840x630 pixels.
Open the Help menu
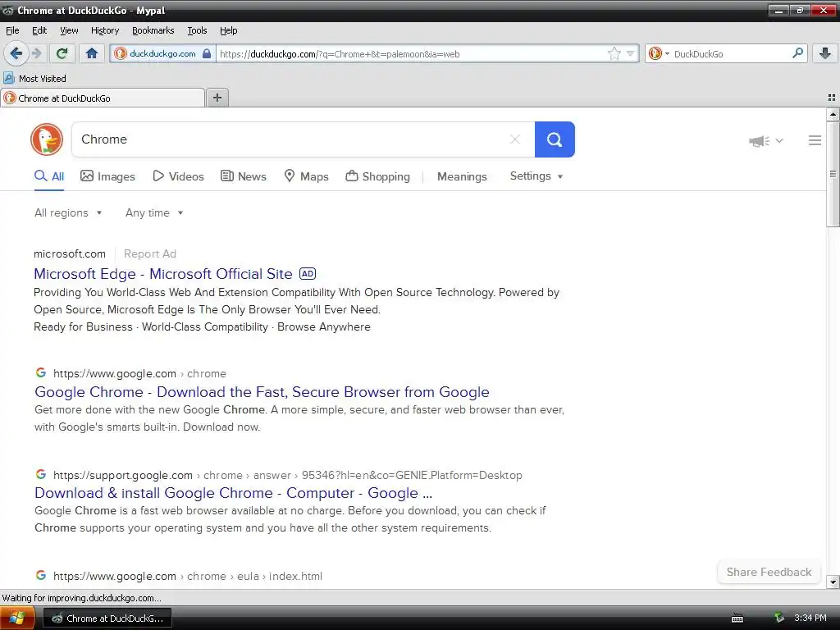point(228,30)
